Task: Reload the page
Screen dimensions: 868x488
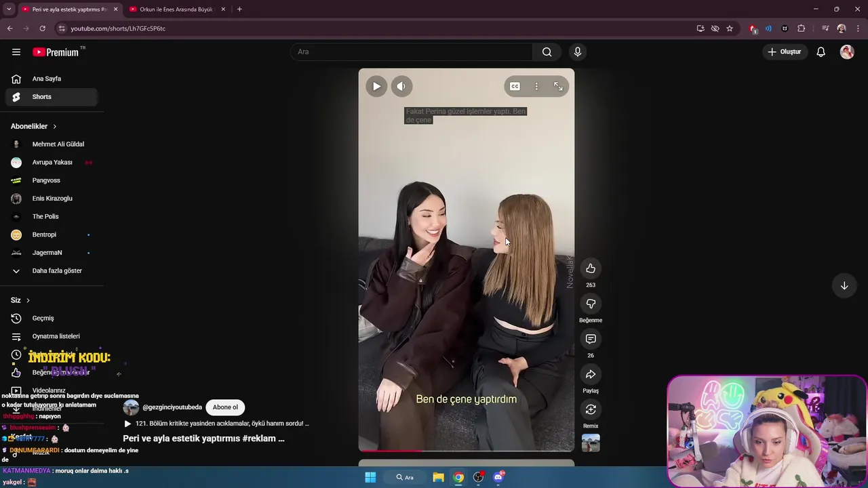Action: tap(42, 28)
